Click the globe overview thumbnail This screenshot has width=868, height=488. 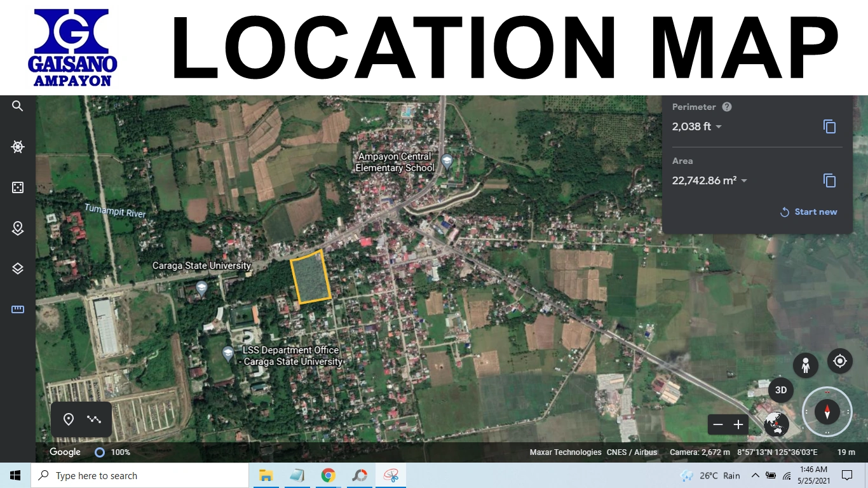(776, 424)
